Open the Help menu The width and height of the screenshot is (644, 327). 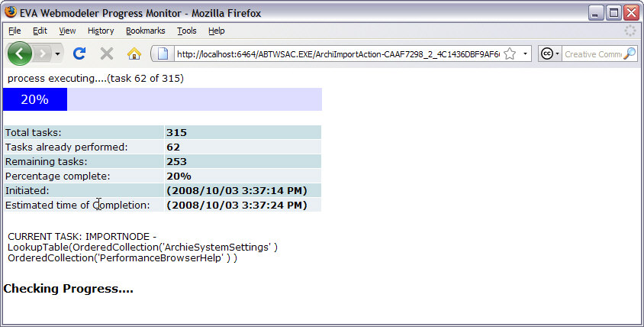point(217,31)
